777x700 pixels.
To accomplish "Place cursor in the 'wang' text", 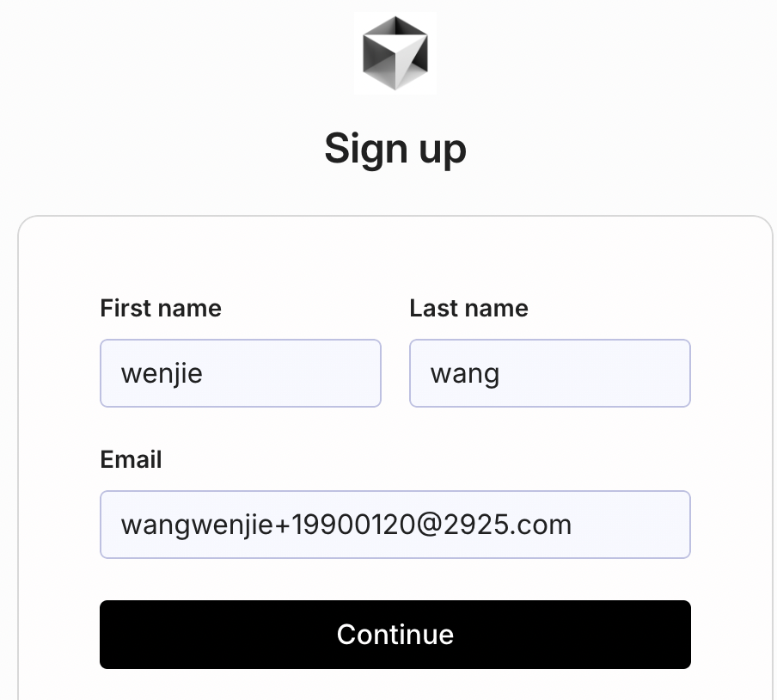I will point(465,375).
